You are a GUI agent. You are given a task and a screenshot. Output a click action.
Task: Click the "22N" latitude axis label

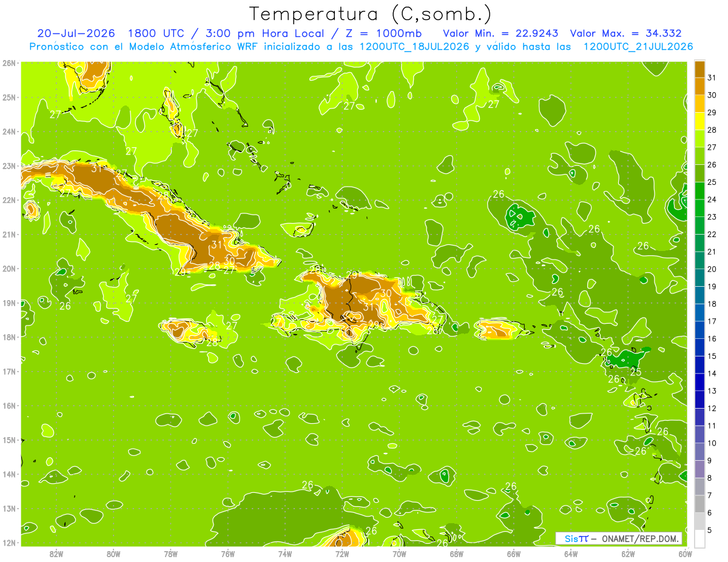click(x=10, y=200)
